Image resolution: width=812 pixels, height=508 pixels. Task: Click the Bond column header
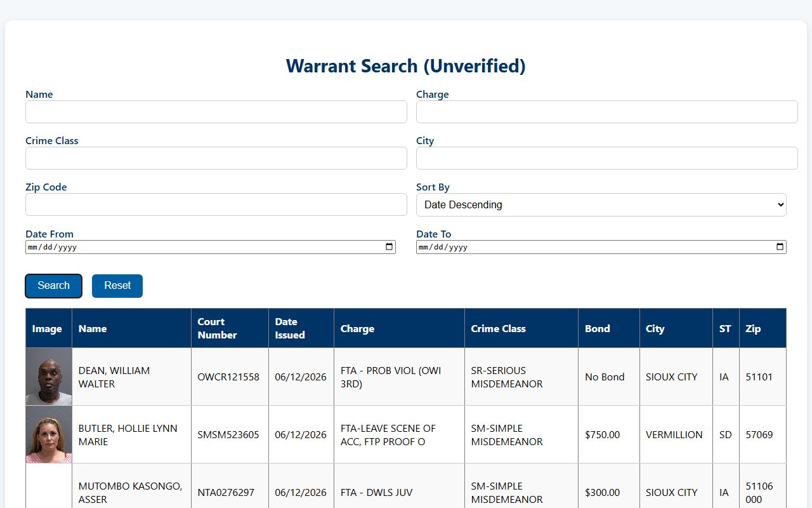pyautogui.click(x=609, y=328)
